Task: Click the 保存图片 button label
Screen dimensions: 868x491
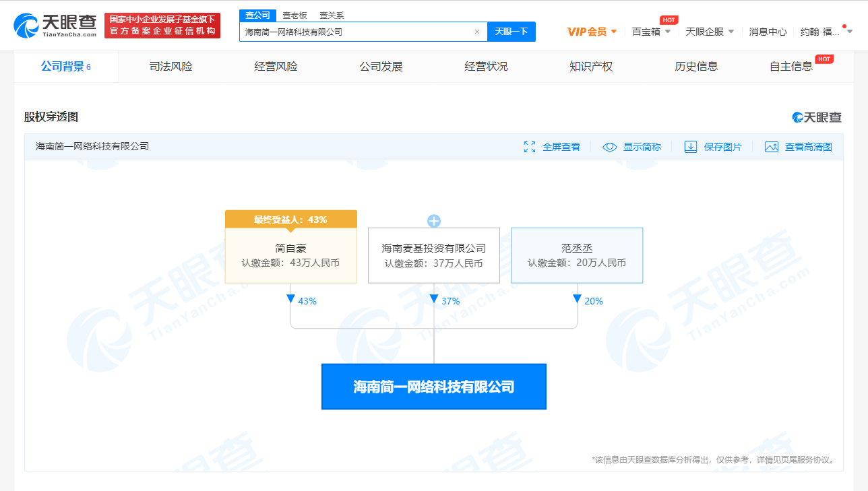Action: coord(723,147)
